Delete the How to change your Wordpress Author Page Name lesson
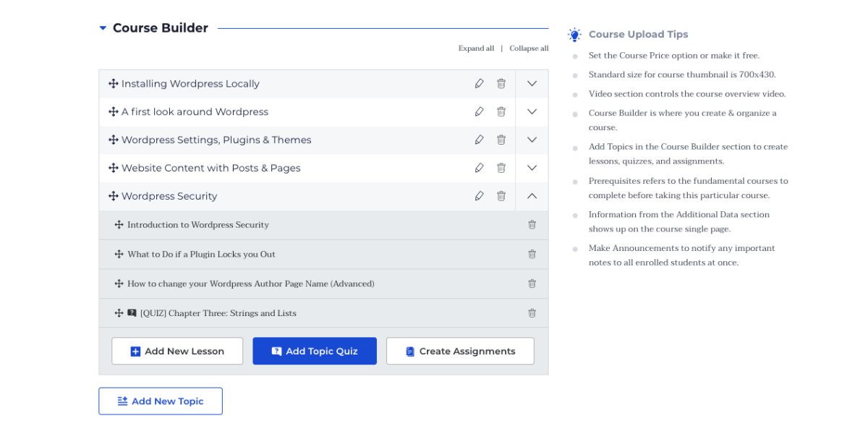This screenshot has height=434, width=868. click(532, 284)
